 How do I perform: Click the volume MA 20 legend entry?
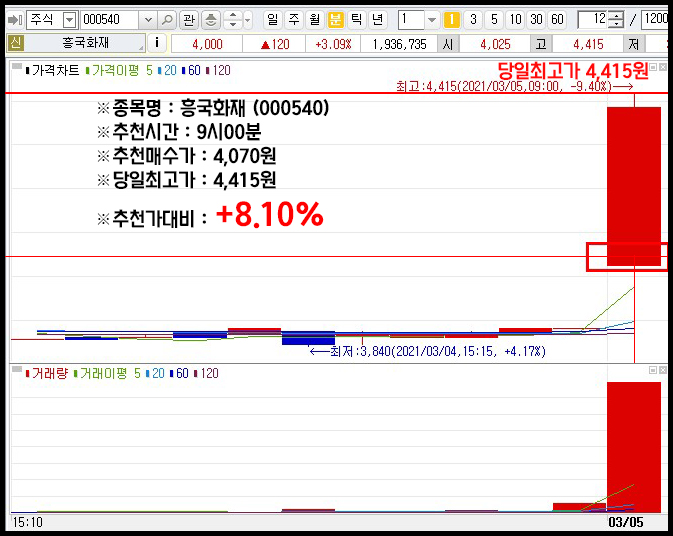[x=155, y=373]
